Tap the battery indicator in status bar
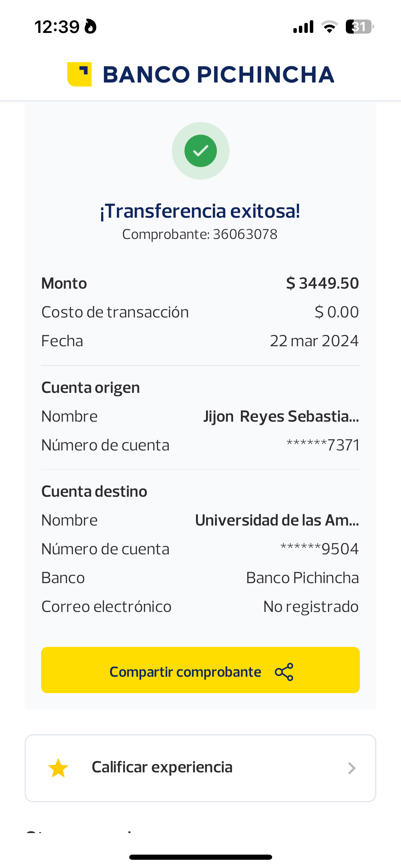 point(359,27)
